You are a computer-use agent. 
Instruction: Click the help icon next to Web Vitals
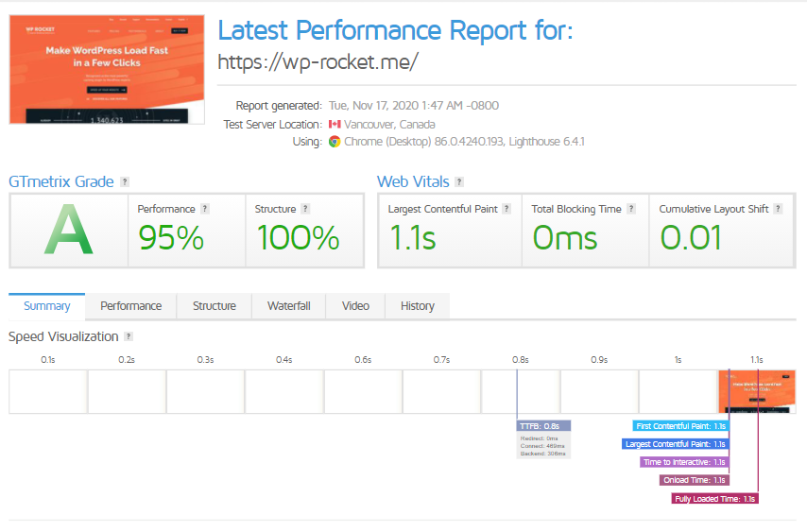[459, 181]
